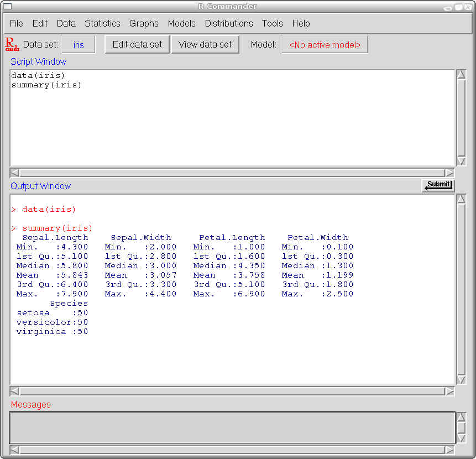Open the Tools menu

[x=272, y=23]
